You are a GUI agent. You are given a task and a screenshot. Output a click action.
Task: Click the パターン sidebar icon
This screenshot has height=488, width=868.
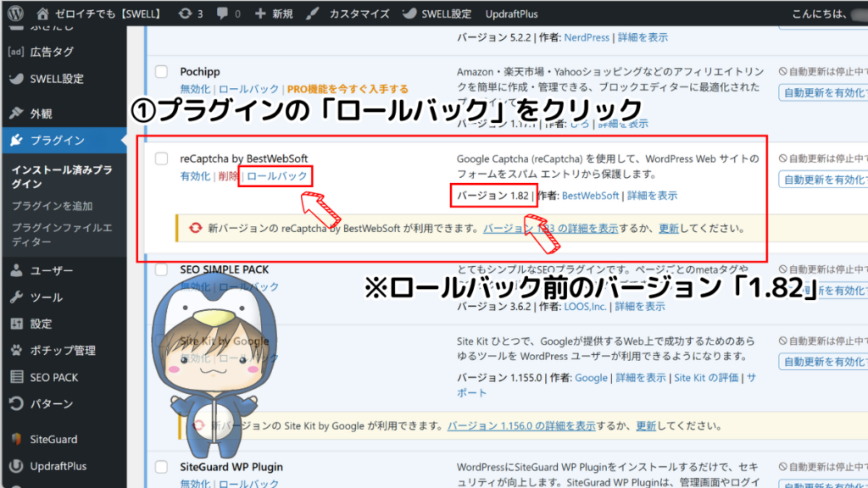click(17, 403)
